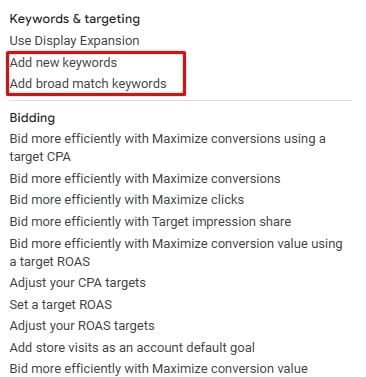366x377 pixels.
Task: Click the word 'keywords' in Add new keywords
Action: (x=90, y=63)
